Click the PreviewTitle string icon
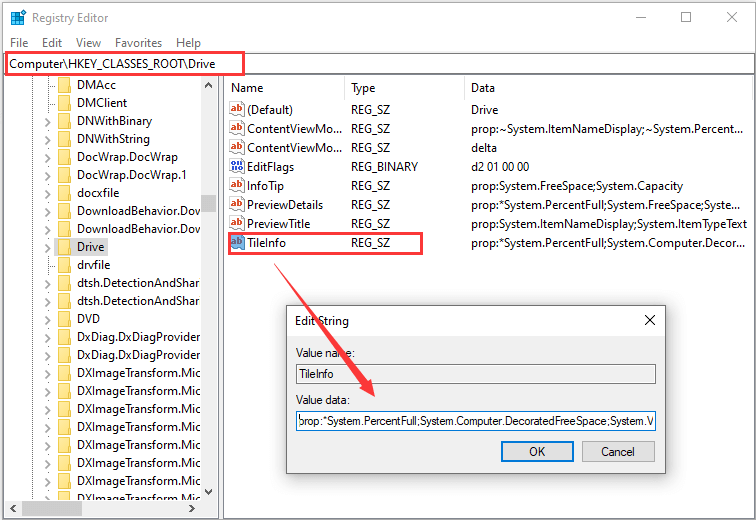 [x=237, y=223]
